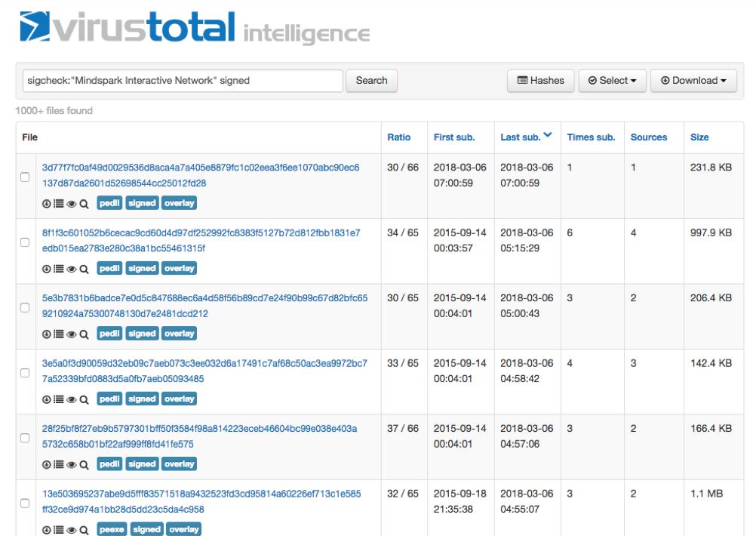Image resolution: width=756 pixels, height=536 pixels.
Task: Sort the table by Ratio
Action: (398, 137)
